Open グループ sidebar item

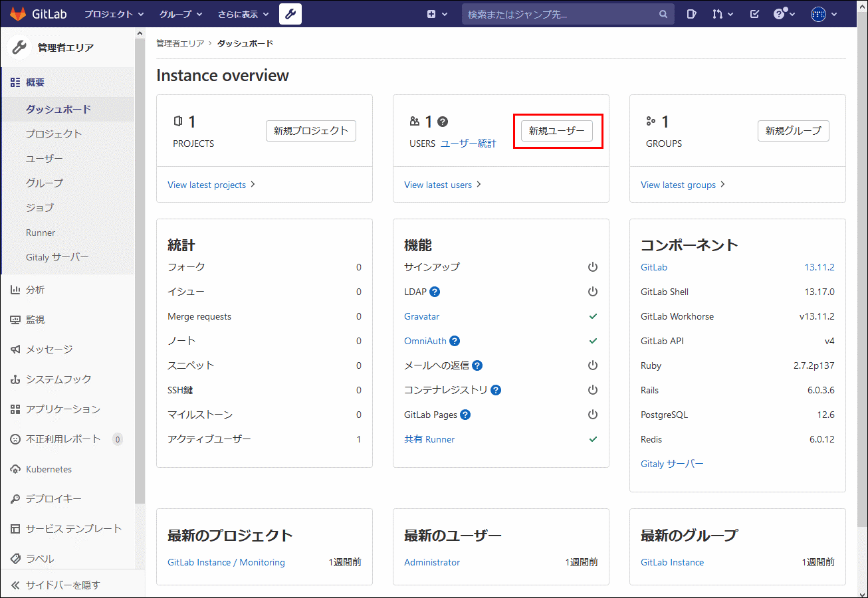coord(67,183)
